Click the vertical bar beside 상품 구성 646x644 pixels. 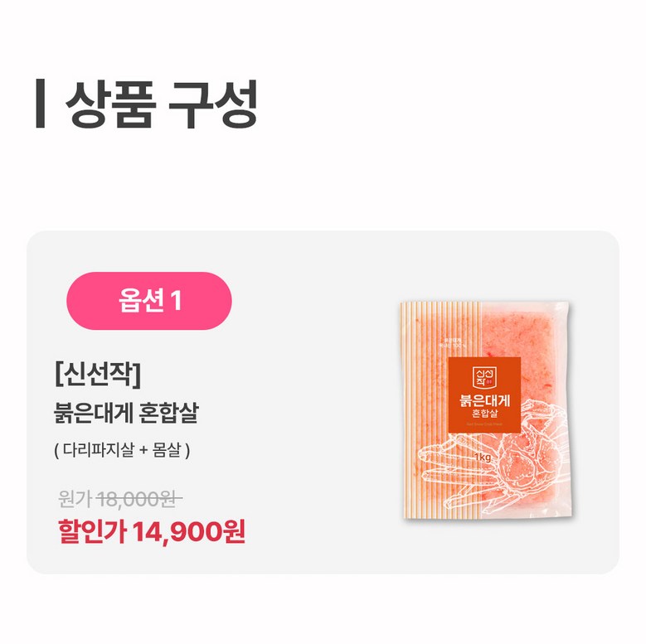click(x=40, y=104)
